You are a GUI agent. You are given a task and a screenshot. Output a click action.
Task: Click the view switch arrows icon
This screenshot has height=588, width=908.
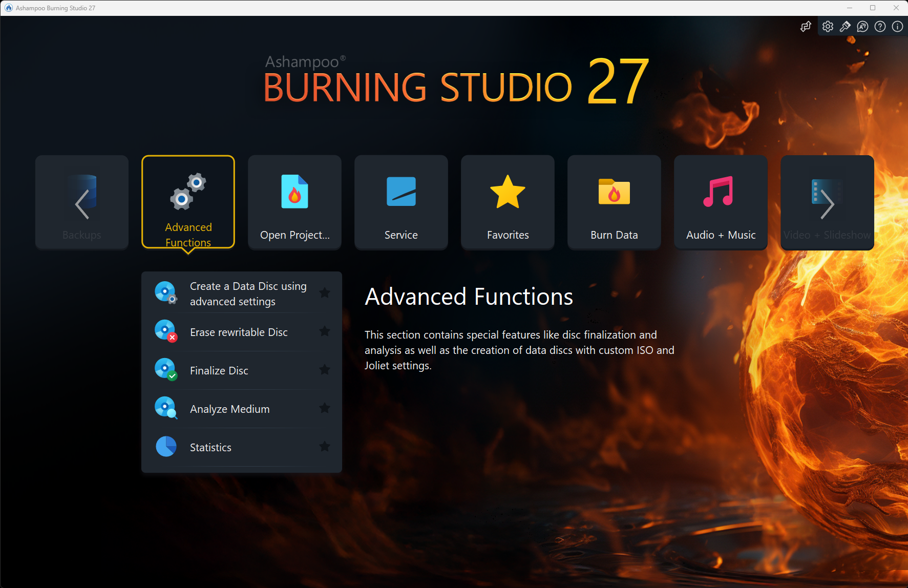pyautogui.click(x=806, y=26)
